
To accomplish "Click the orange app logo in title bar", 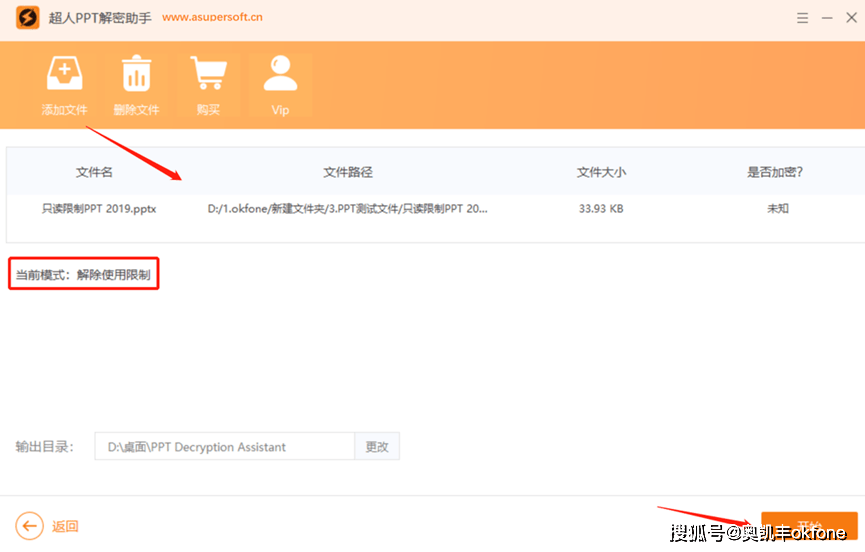I will pyautogui.click(x=27, y=18).
